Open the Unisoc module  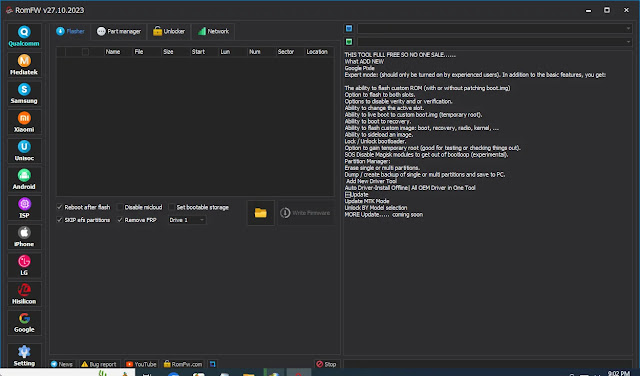(24, 150)
